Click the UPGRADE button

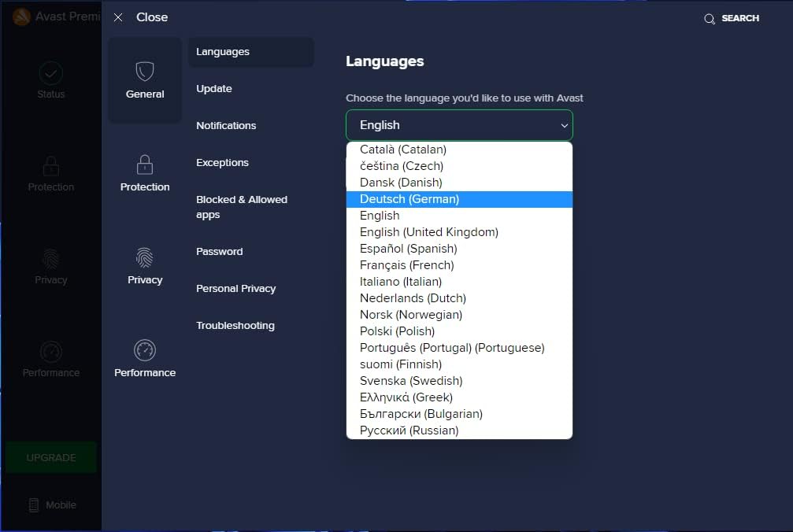50,457
